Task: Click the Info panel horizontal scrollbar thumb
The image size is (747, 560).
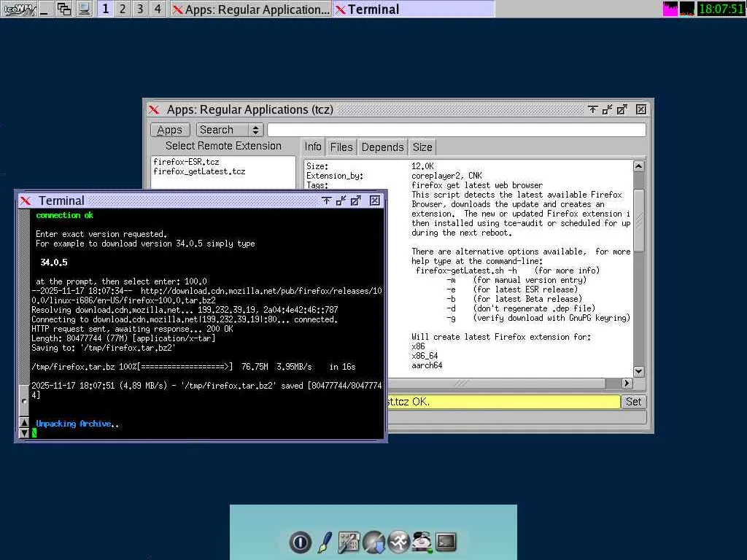Action: tap(496, 384)
